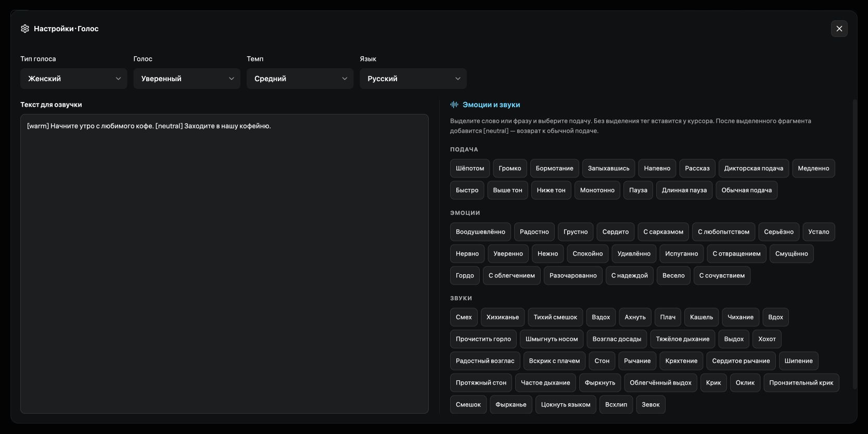Apply the Громко delivery tag
This screenshot has height=434, width=868.
(510, 168)
